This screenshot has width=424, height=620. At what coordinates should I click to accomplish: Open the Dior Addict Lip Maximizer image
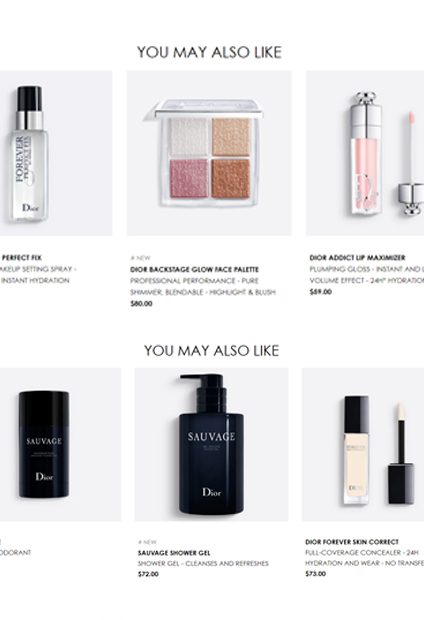365,153
